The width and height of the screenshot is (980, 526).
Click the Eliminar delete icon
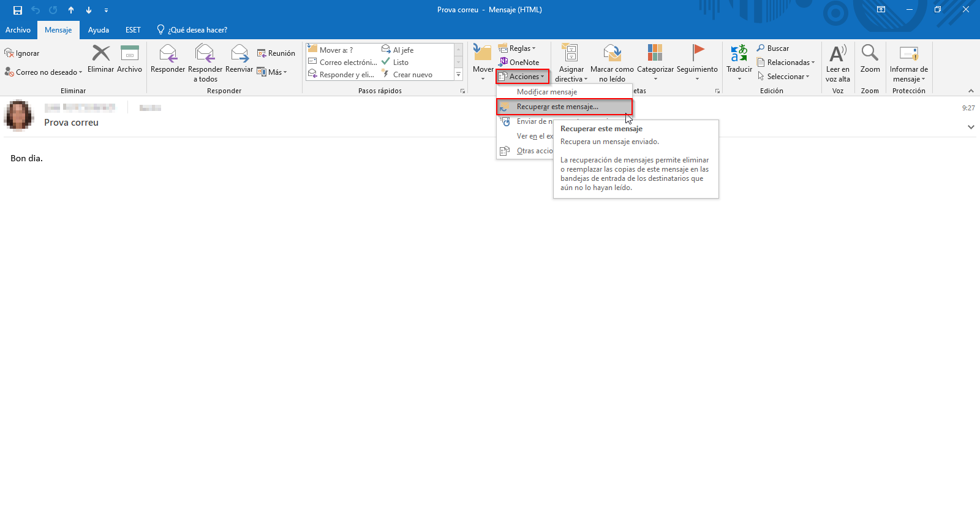[x=100, y=54]
